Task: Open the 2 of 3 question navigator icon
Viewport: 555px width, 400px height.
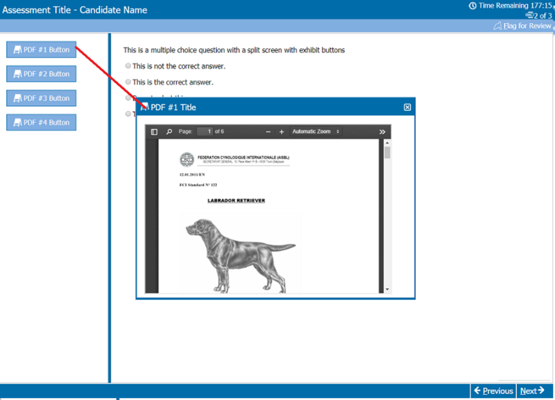Action: click(529, 15)
